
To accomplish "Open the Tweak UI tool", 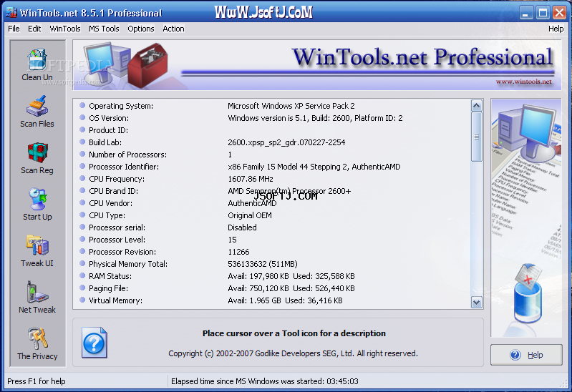I will click(37, 251).
